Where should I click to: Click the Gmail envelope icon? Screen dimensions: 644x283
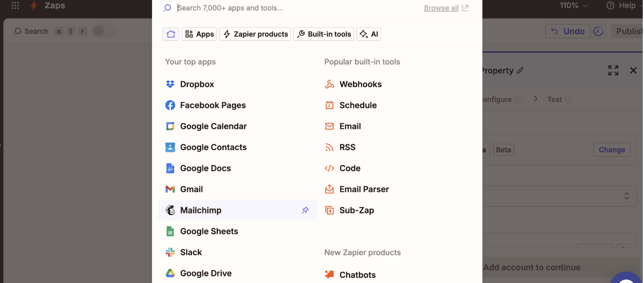tap(170, 189)
